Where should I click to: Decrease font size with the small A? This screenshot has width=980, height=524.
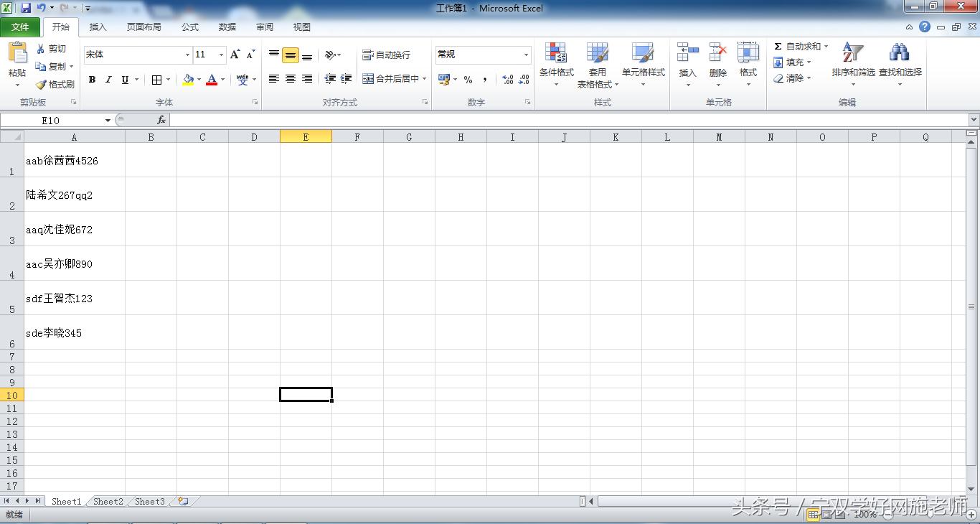pyautogui.click(x=250, y=55)
